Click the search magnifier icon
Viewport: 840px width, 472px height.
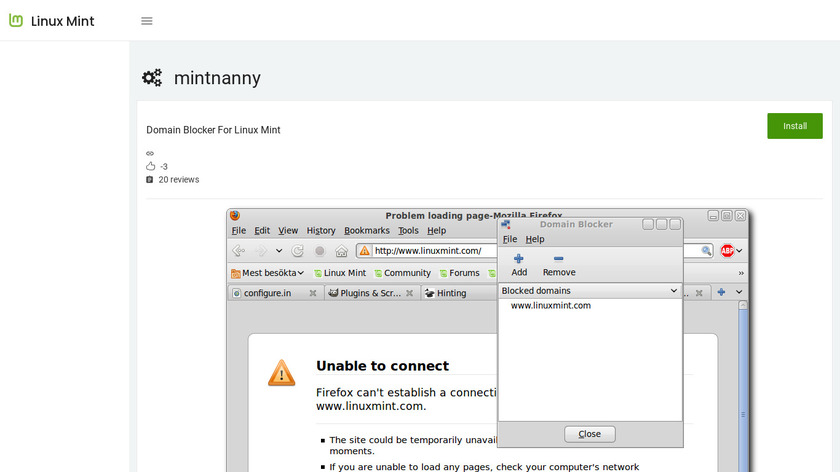pos(706,250)
